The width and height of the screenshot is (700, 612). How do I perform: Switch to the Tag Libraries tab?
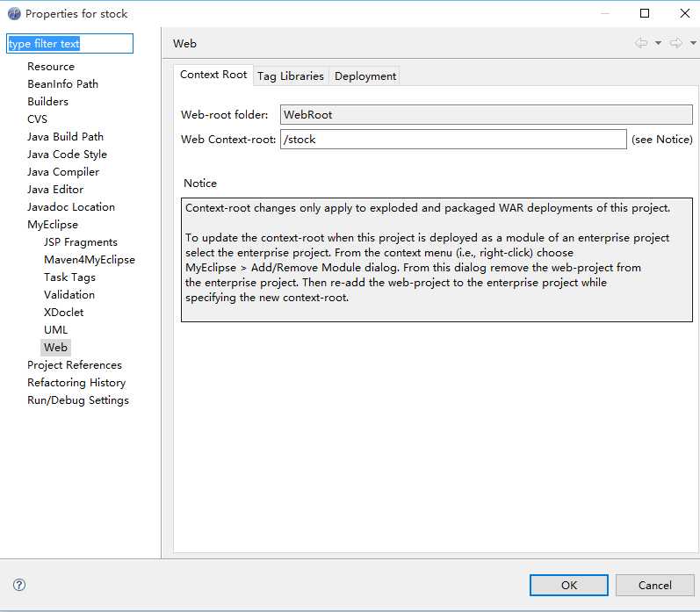pyautogui.click(x=290, y=76)
